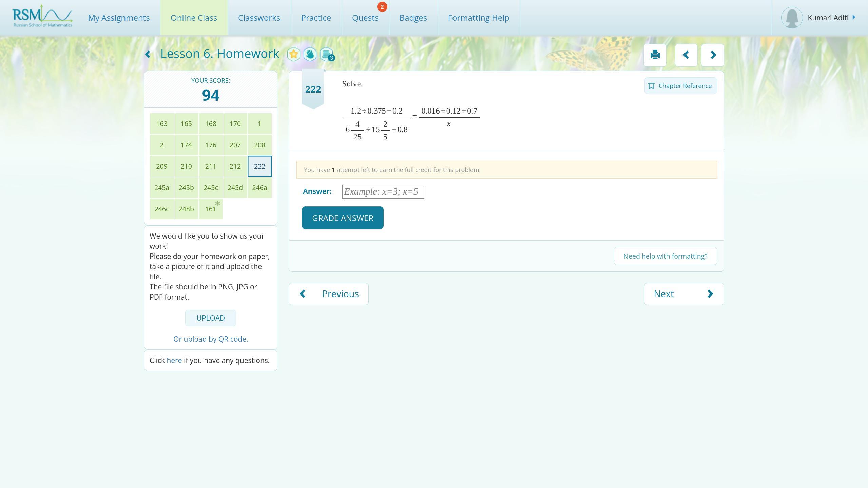Click the back arrow beside Lesson 6
This screenshot has height=488, width=868.
tap(148, 54)
